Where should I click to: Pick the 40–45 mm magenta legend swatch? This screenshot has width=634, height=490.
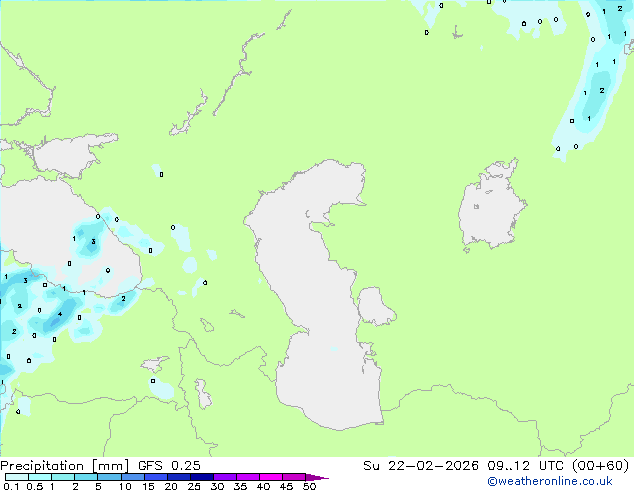click(271, 477)
